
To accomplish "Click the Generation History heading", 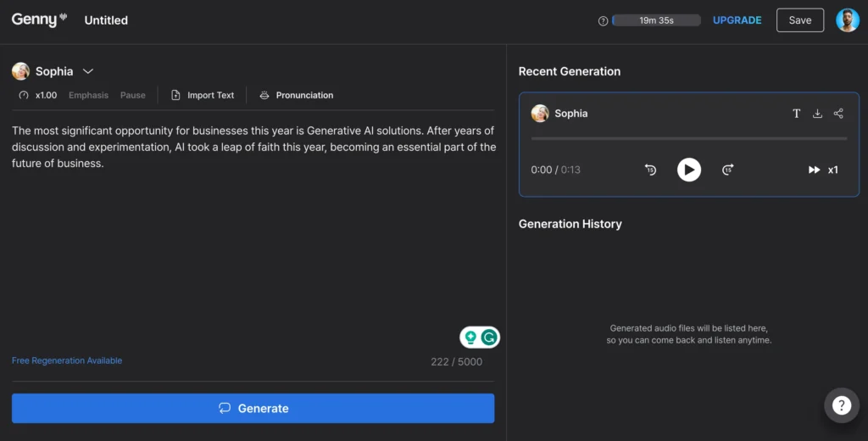I will pos(570,224).
